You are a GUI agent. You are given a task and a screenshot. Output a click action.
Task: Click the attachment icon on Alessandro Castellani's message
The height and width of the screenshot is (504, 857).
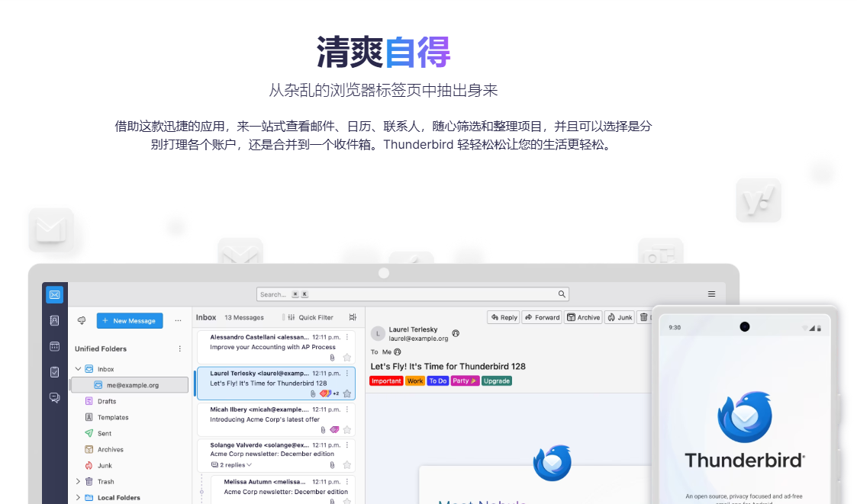pyautogui.click(x=332, y=358)
